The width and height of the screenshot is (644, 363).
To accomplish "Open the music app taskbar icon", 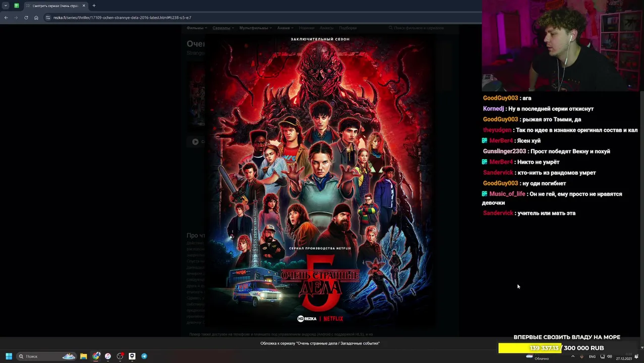I will (108, 356).
